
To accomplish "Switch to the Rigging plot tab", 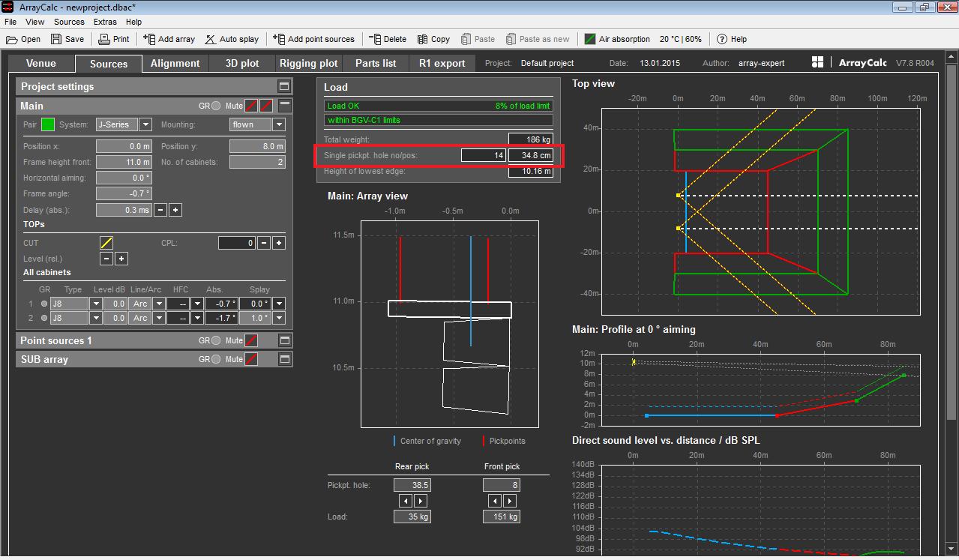I will point(308,64).
